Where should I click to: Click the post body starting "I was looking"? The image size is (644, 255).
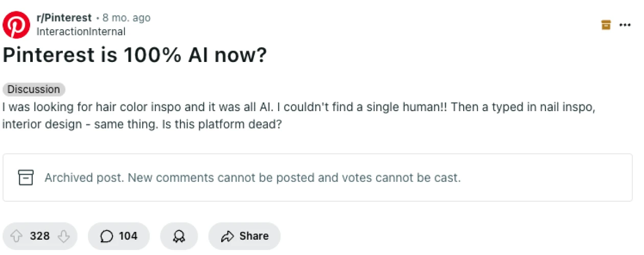[204, 108]
